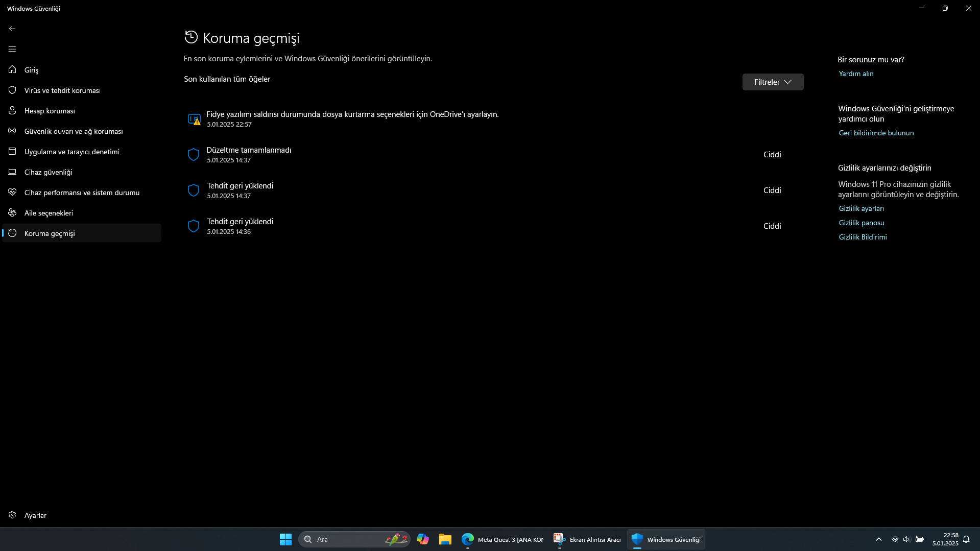Expand the Filtreler dropdown
The image size is (980, 551).
click(x=772, y=82)
